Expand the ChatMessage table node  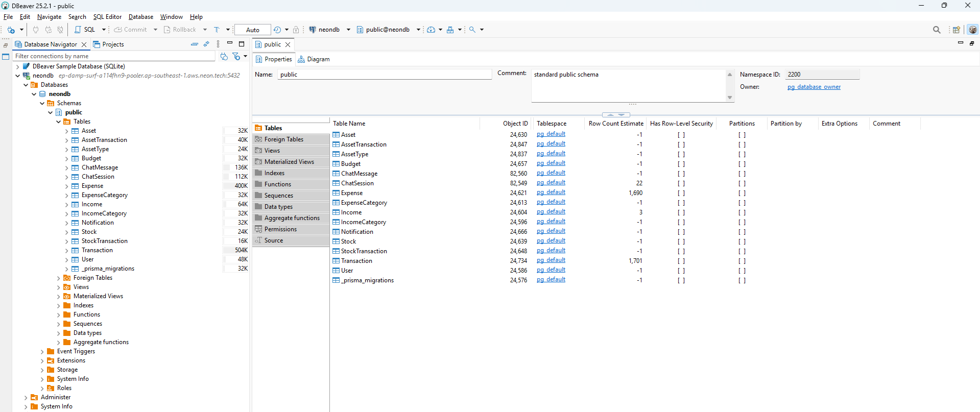tap(67, 167)
